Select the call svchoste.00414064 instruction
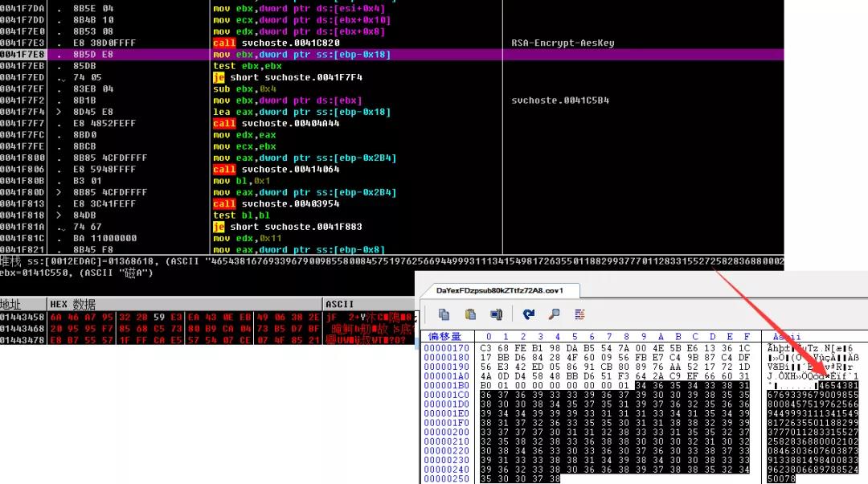The height and width of the screenshot is (484, 868). 276,170
